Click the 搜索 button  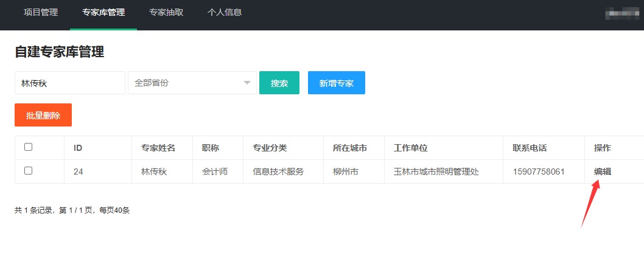[x=279, y=83]
